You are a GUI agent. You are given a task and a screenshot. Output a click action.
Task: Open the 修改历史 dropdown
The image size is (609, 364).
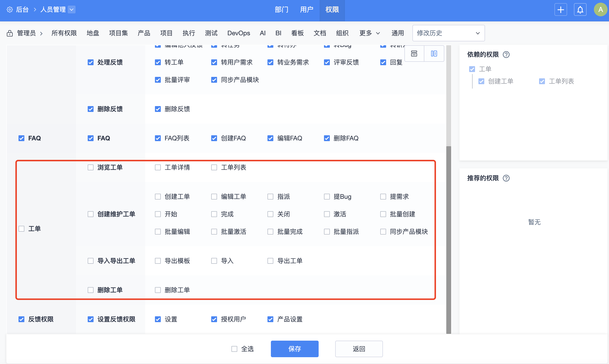coord(448,33)
